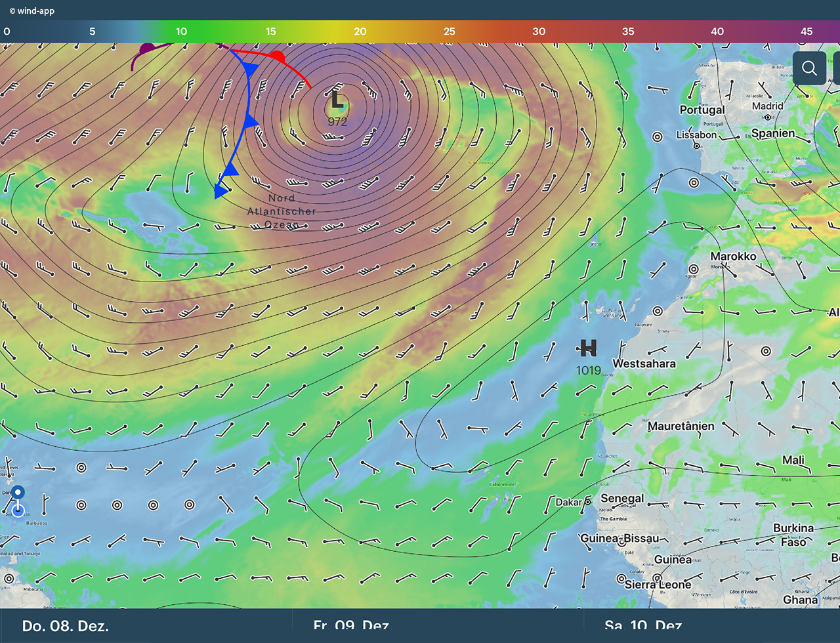
Task: Click the 5 value on wind scale
Action: pyautogui.click(x=92, y=31)
